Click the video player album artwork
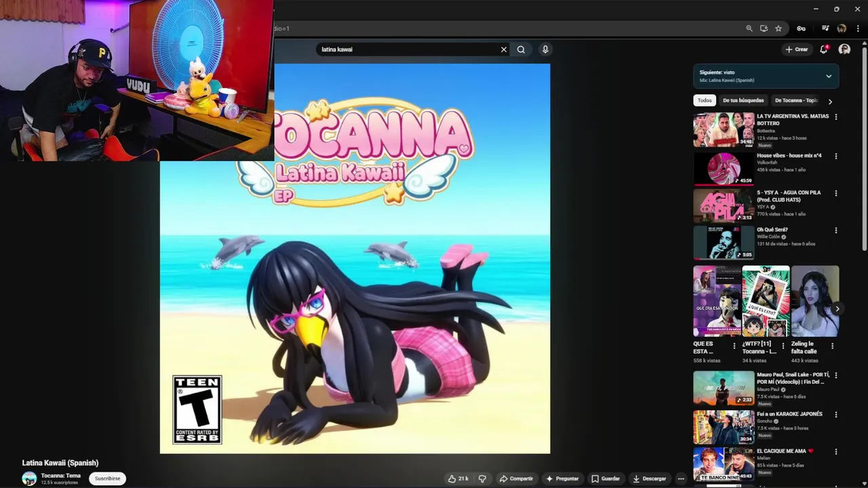Image resolution: width=868 pixels, height=488 pixels. click(x=355, y=258)
